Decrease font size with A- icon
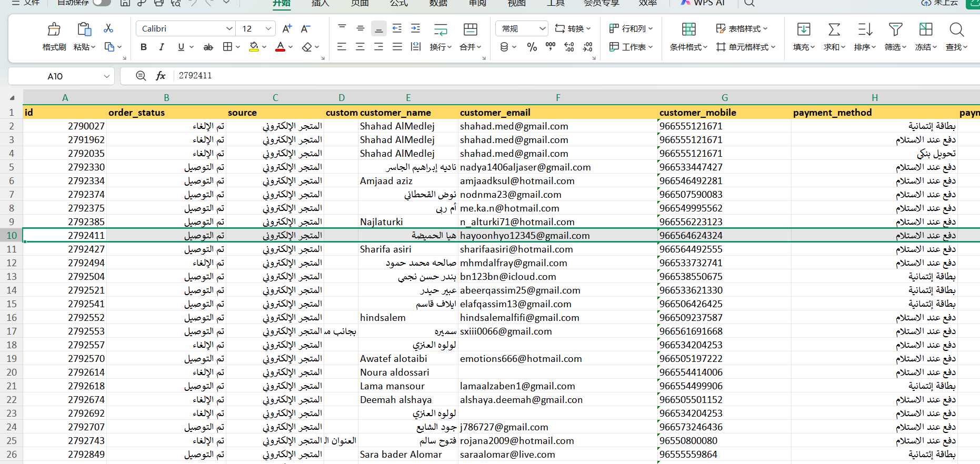980x464 pixels. [305, 28]
